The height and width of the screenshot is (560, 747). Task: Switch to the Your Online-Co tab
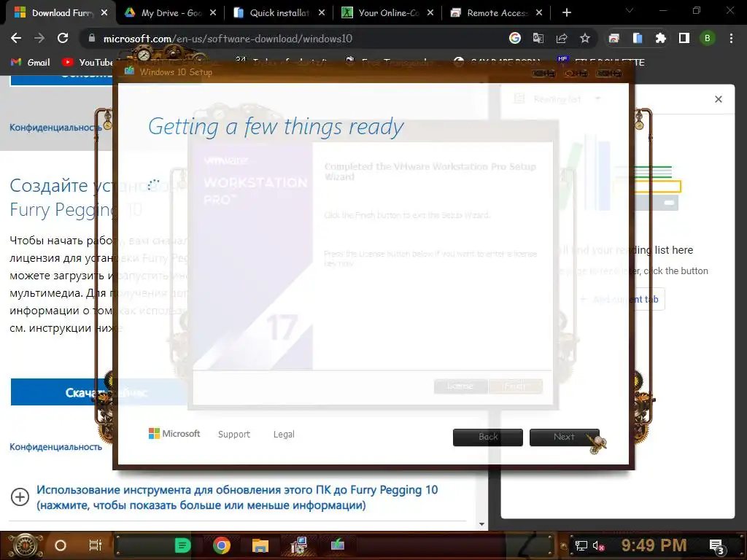[x=388, y=13]
